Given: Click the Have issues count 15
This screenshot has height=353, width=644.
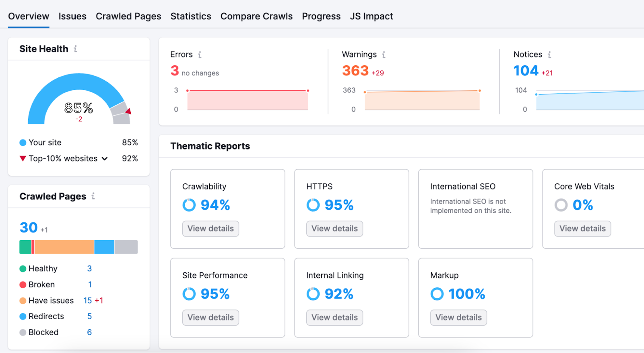Looking at the screenshot, I should click(x=88, y=301).
